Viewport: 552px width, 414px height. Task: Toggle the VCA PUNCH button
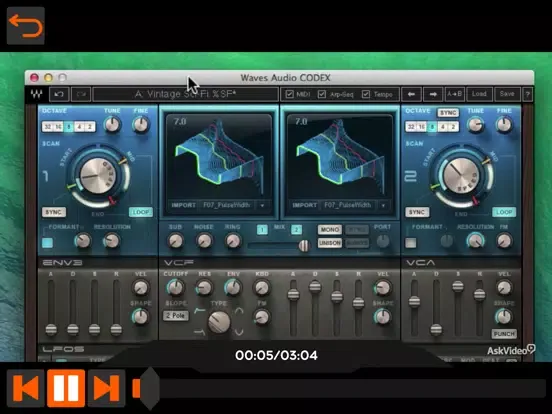(x=504, y=333)
